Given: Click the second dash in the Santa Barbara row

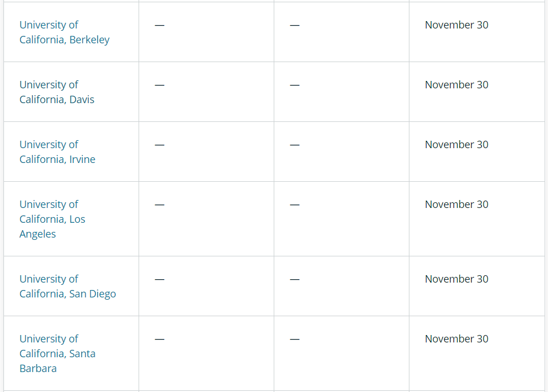Looking at the screenshot, I should [294, 340].
